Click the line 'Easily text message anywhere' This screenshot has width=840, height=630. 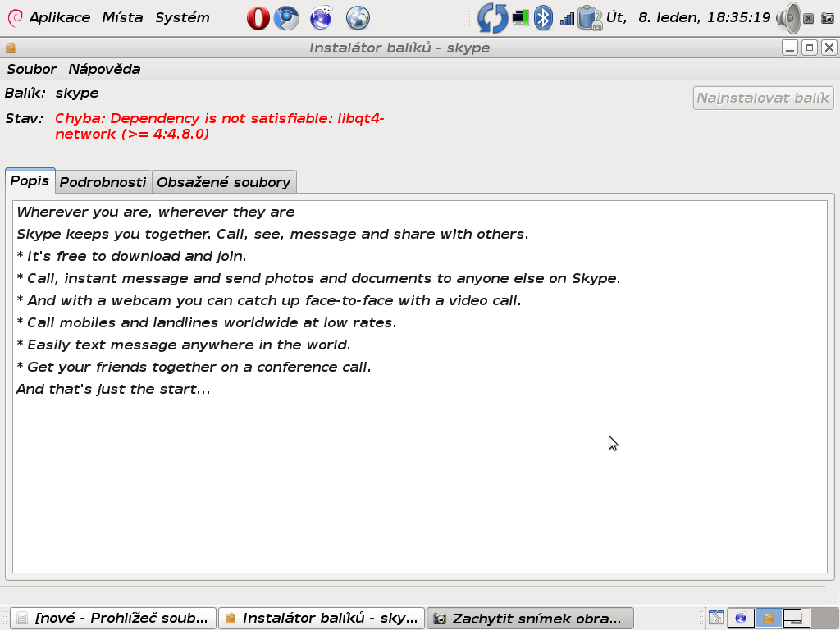(x=183, y=345)
